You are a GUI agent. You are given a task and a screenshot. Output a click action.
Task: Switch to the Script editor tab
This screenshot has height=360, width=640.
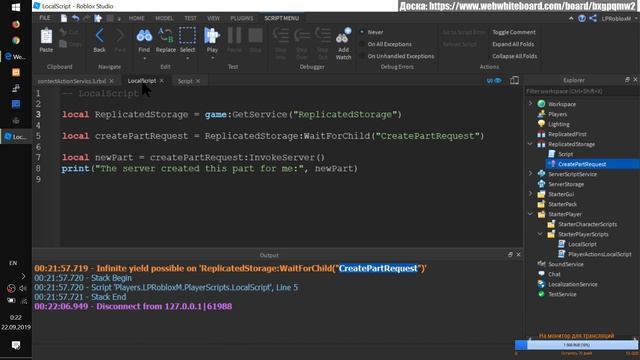185,81
